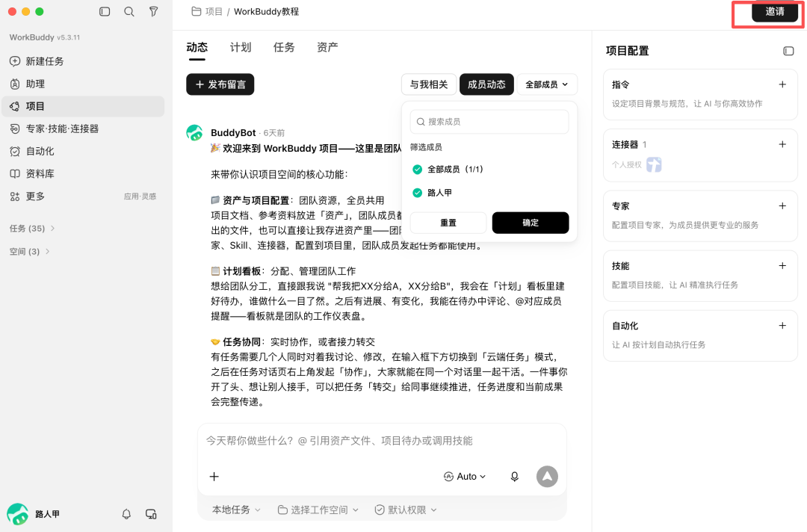Collapse the 项目配置 panel icon
Screen dimensions: 807x532
pyautogui.click(x=788, y=51)
